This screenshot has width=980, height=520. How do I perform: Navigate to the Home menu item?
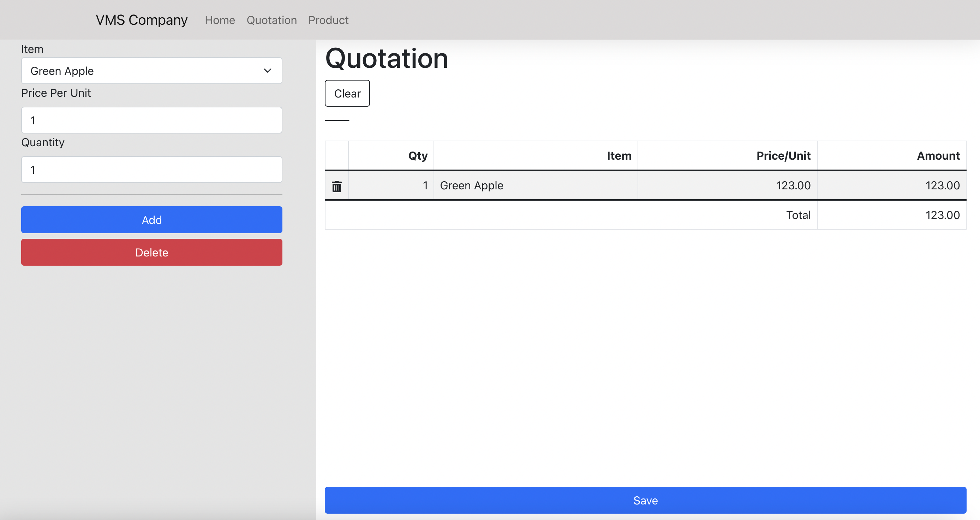click(220, 20)
